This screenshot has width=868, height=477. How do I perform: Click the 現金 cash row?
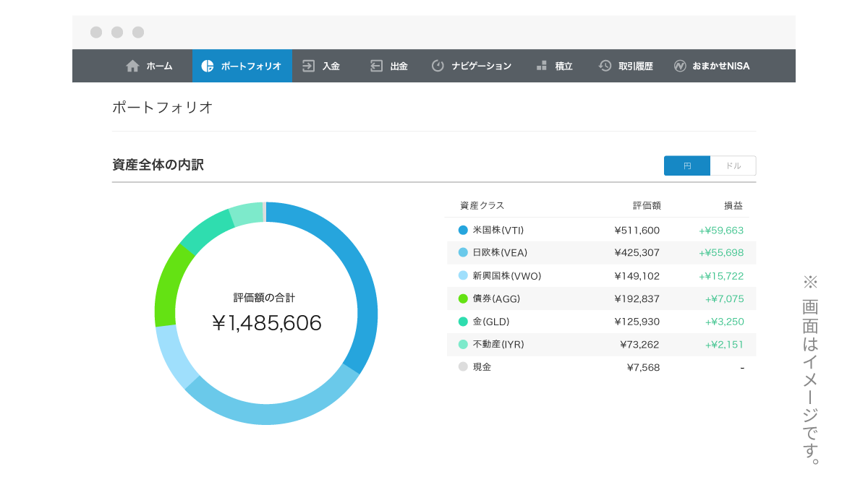tap(600, 367)
